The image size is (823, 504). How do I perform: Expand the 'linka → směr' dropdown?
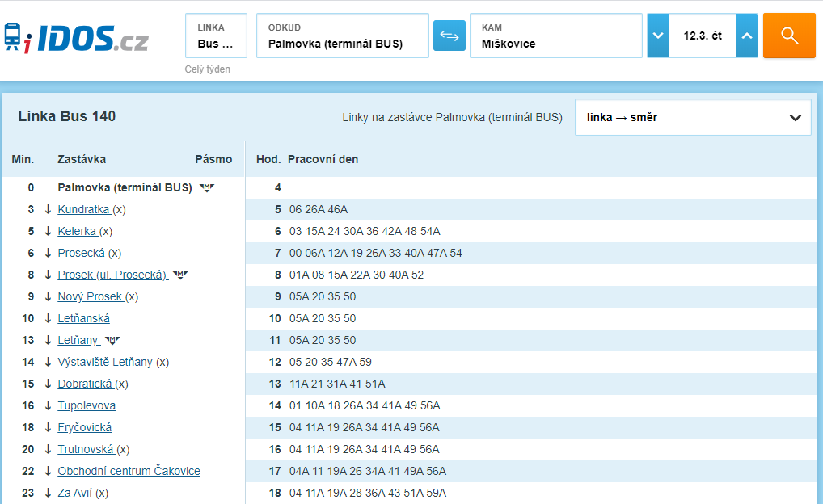point(693,117)
